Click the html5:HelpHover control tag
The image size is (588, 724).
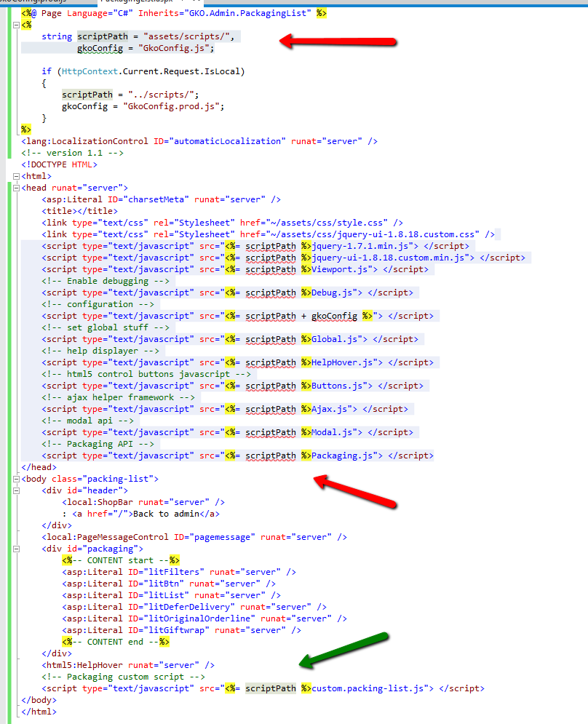(128, 665)
